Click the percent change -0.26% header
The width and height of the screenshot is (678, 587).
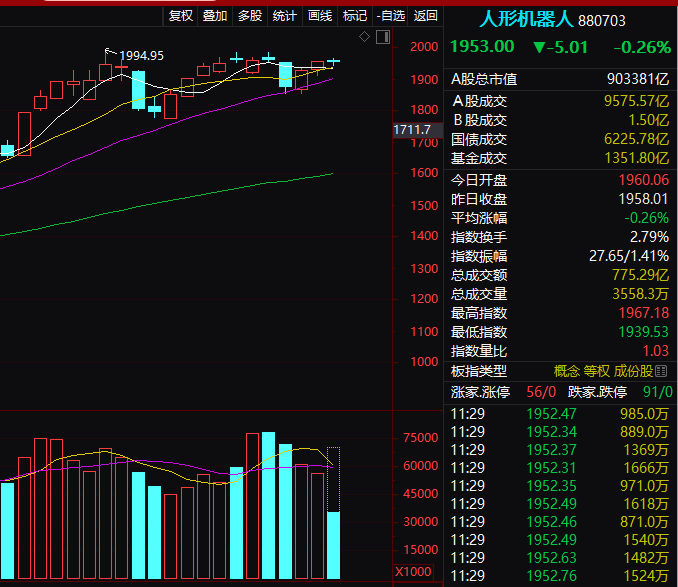642,47
